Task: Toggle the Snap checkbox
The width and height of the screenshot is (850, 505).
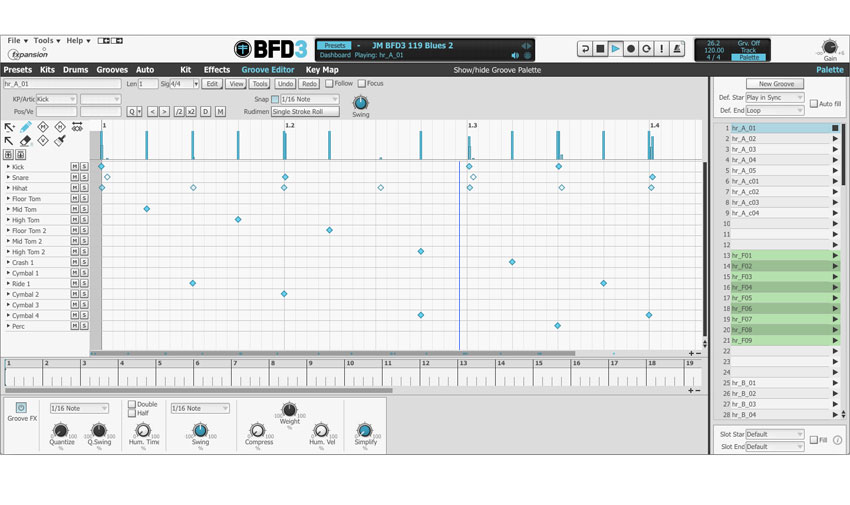Action: click(x=275, y=99)
